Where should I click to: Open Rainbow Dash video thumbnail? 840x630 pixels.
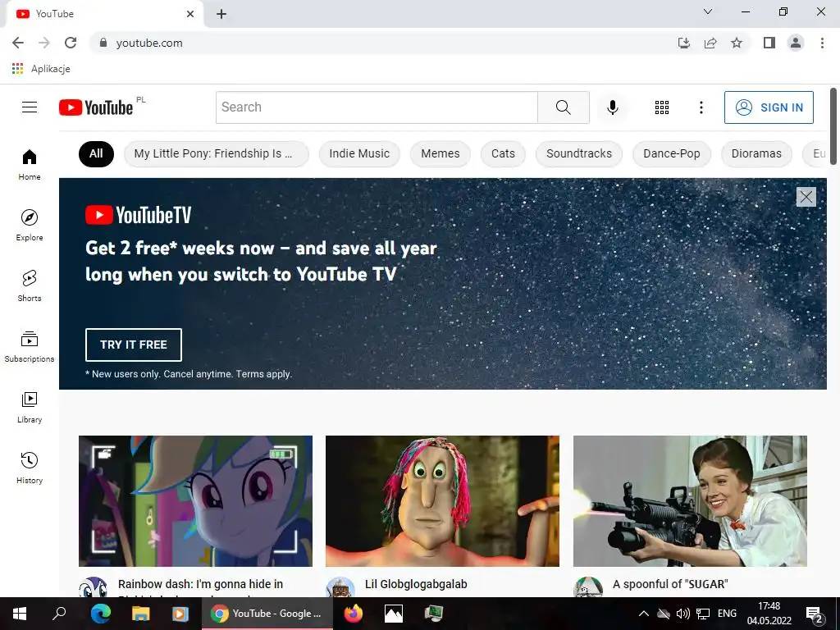[x=195, y=501]
